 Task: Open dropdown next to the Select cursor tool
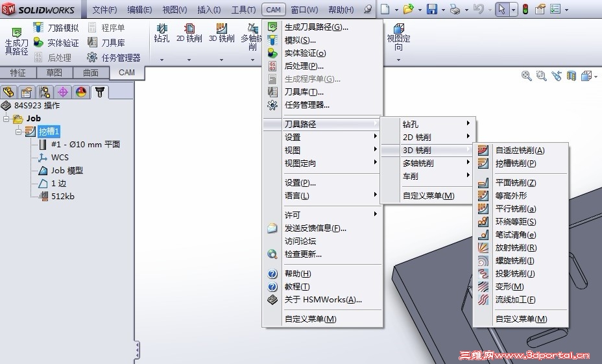pyautogui.click(x=513, y=10)
